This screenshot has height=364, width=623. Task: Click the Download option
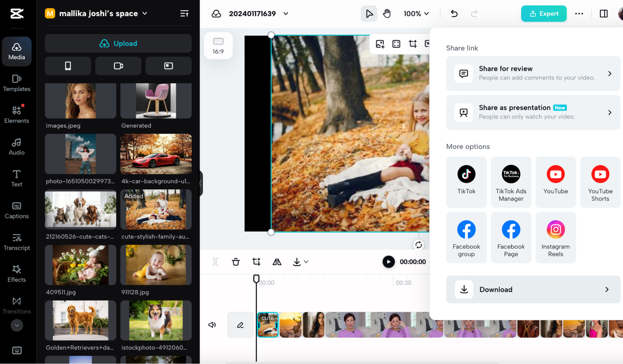point(533,289)
